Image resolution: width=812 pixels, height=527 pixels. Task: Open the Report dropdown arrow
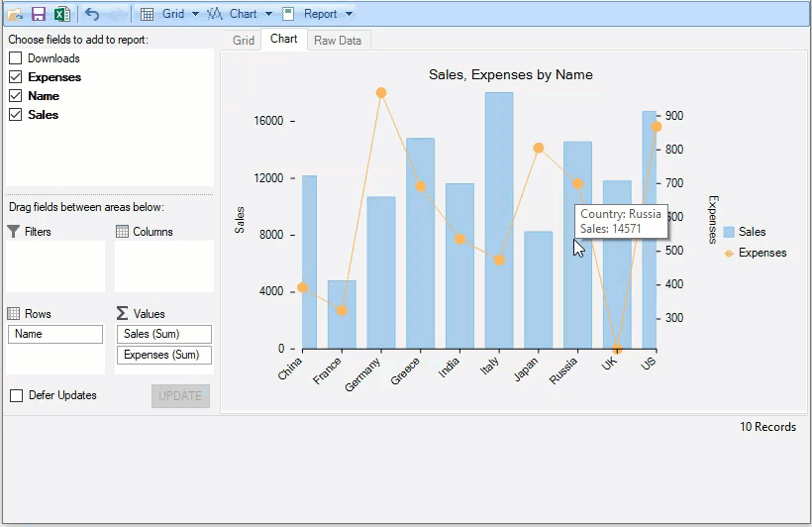pyautogui.click(x=349, y=14)
